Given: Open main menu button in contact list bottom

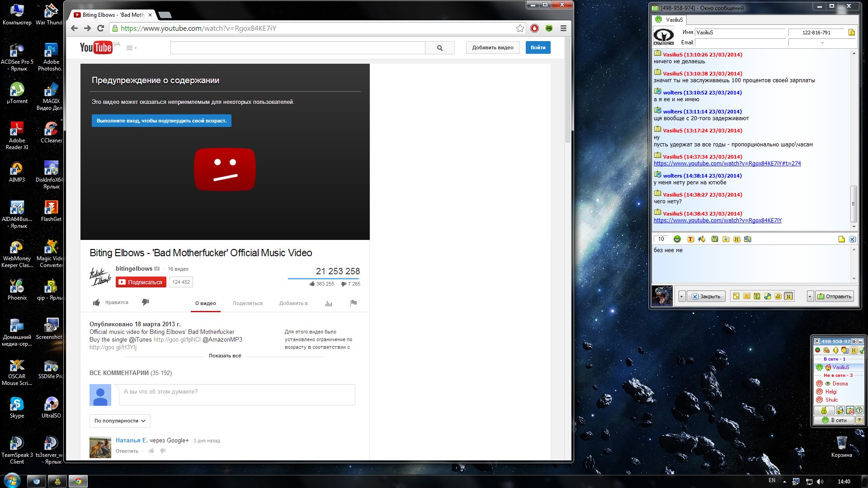Looking at the screenshot, I should coord(824,410).
